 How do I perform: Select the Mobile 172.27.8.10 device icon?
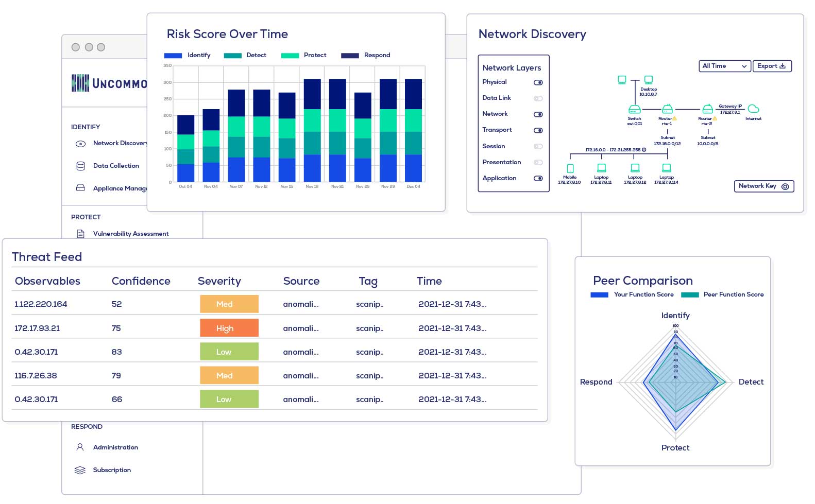pyautogui.click(x=570, y=168)
